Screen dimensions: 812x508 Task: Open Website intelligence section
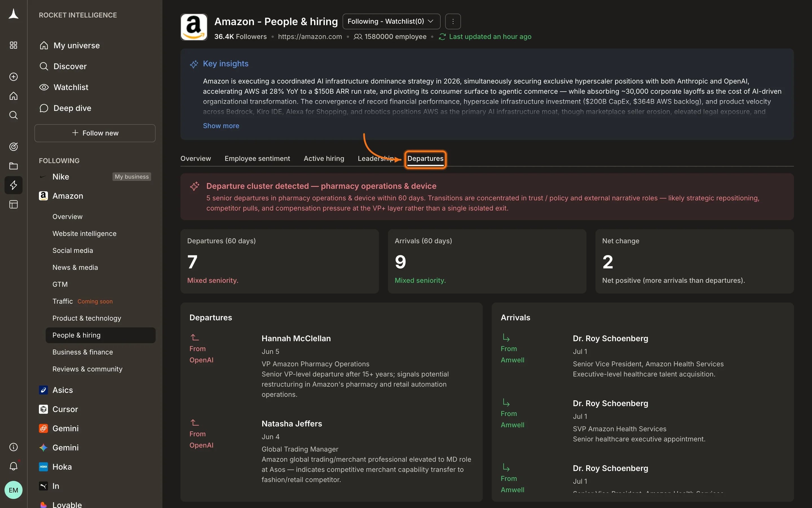85,233
